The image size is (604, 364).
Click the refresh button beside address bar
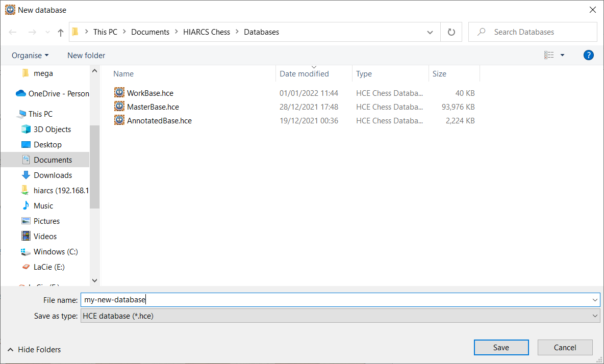click(x=451, y=32)
